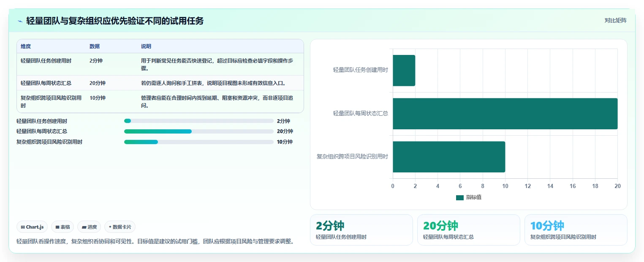Click the 10分钟 value beside progress bar
The height and width of the screenshot is (262, 644).
tap(285, 142)
